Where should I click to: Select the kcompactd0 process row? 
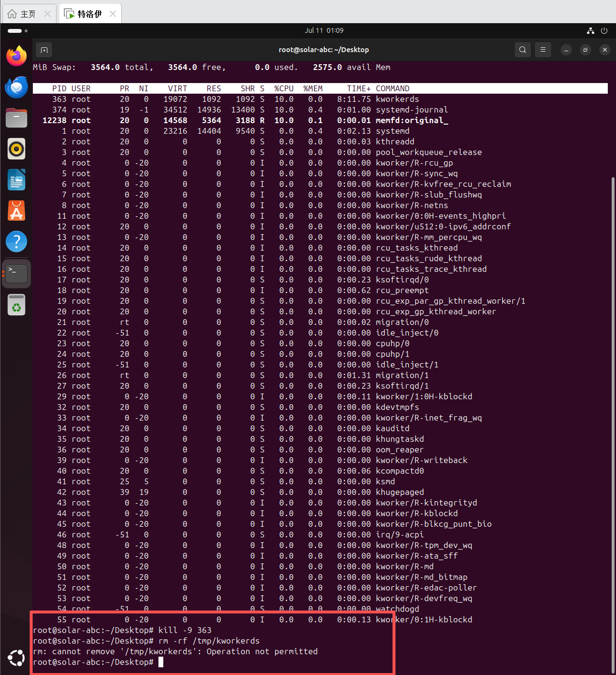click(320, 471)
